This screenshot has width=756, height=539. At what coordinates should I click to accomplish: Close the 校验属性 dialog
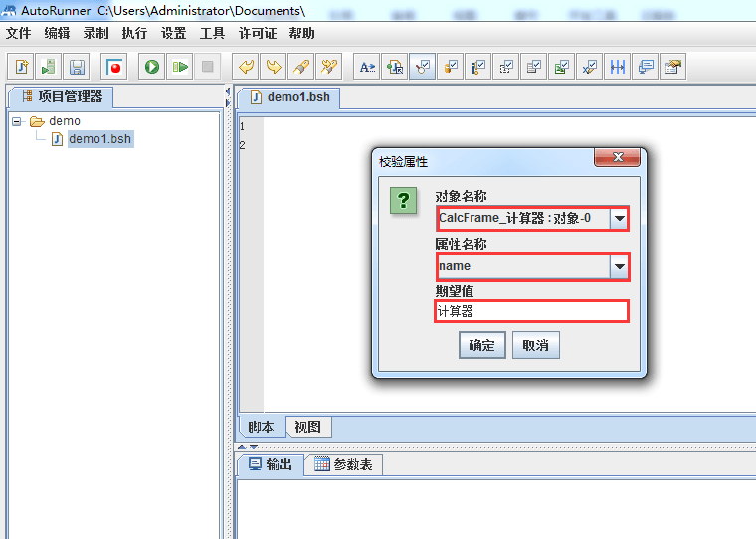tap(617, 157)
